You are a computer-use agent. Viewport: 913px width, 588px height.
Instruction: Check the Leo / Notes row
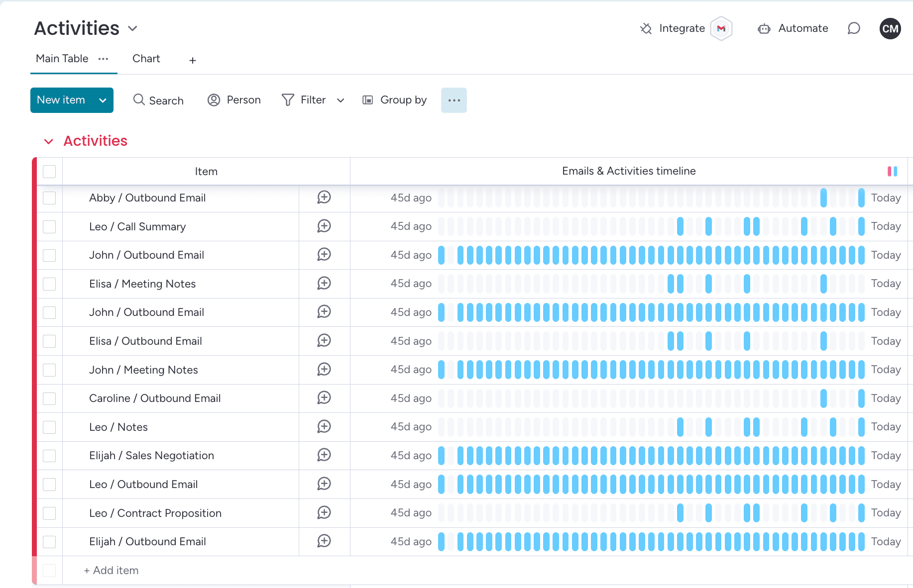click(49, 427)
